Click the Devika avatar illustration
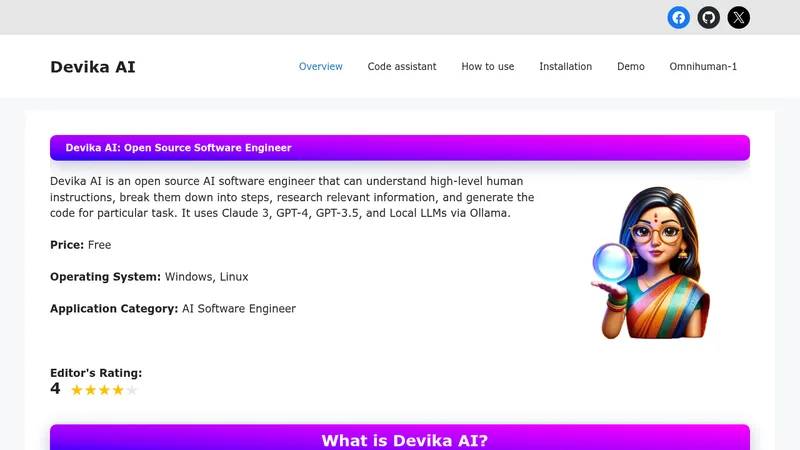This screenshot has height=450, width=800. (x=651, y=263)
